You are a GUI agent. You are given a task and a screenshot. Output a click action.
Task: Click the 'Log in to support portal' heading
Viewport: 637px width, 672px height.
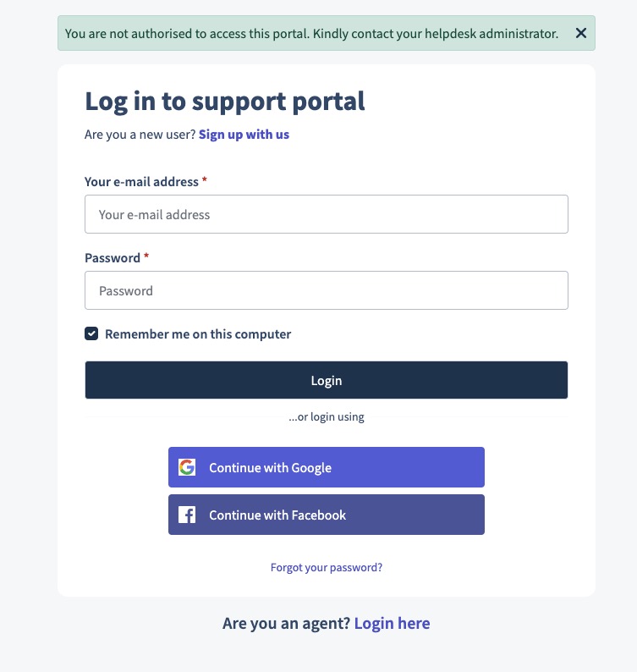tap(225, 101)
